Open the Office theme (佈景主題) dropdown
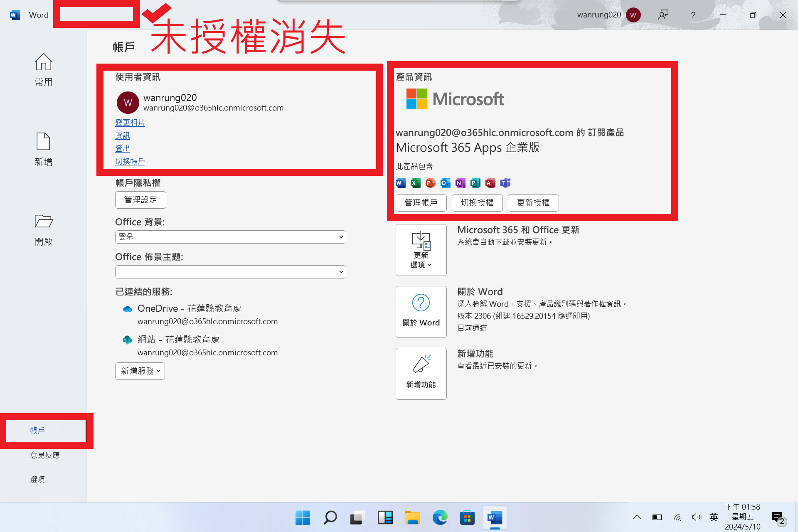The image size is (798, 532). point(230,272)
